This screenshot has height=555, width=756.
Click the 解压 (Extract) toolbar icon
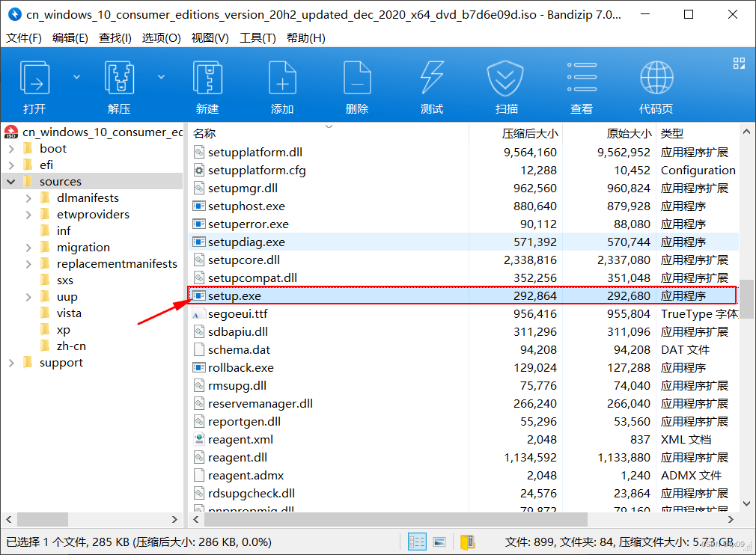point(119,82)
